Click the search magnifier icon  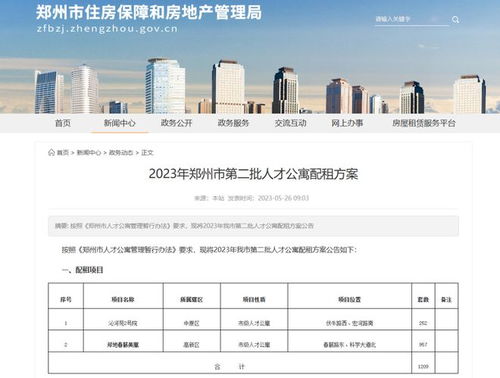point(455,20)
